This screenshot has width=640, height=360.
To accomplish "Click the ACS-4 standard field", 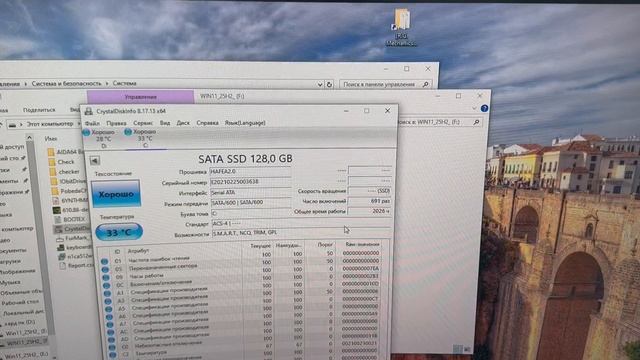I will (x=301, y=224).
